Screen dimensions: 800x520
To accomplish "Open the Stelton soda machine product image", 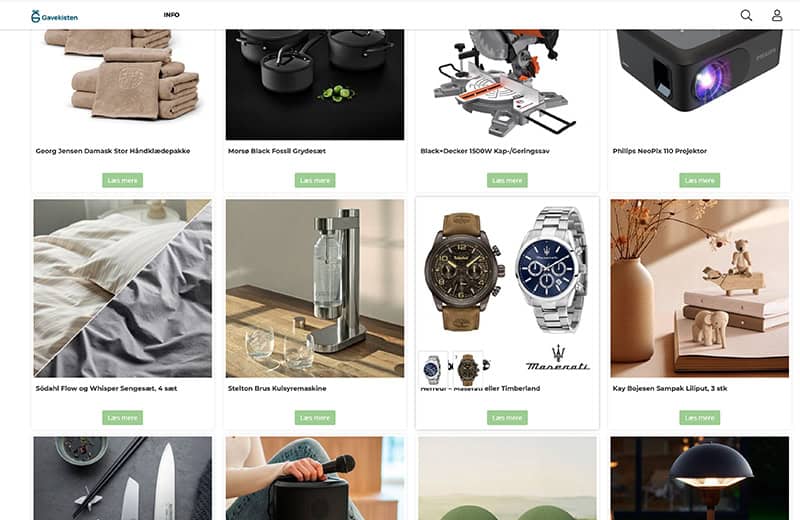I will [315, 288].
